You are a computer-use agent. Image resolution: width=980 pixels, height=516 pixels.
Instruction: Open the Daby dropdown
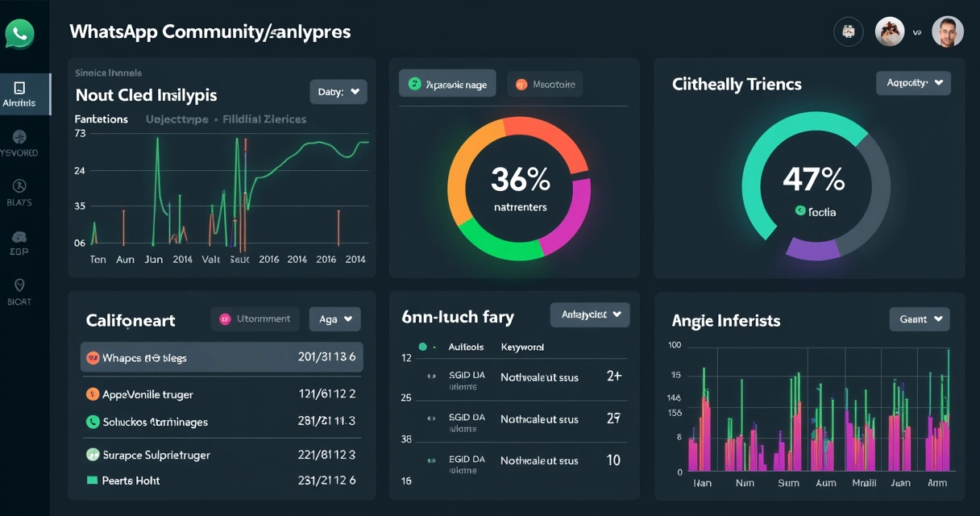pyautogui.click(x=338, y=92)
